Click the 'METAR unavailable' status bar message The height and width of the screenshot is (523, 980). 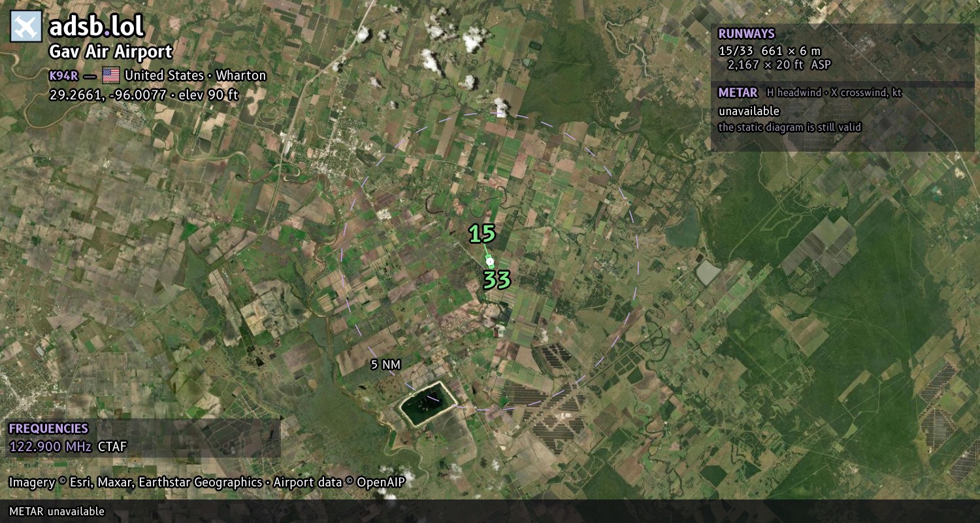coord(57,511)
